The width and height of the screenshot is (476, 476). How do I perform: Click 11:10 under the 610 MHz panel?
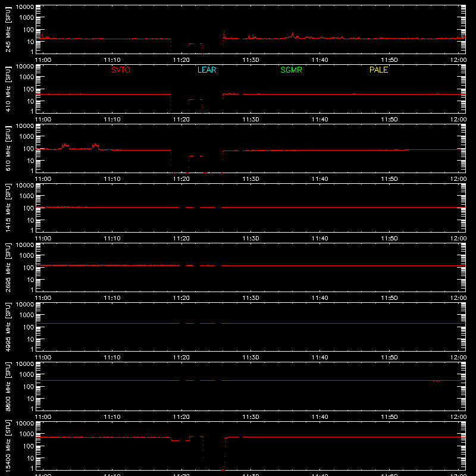point(112,179)
